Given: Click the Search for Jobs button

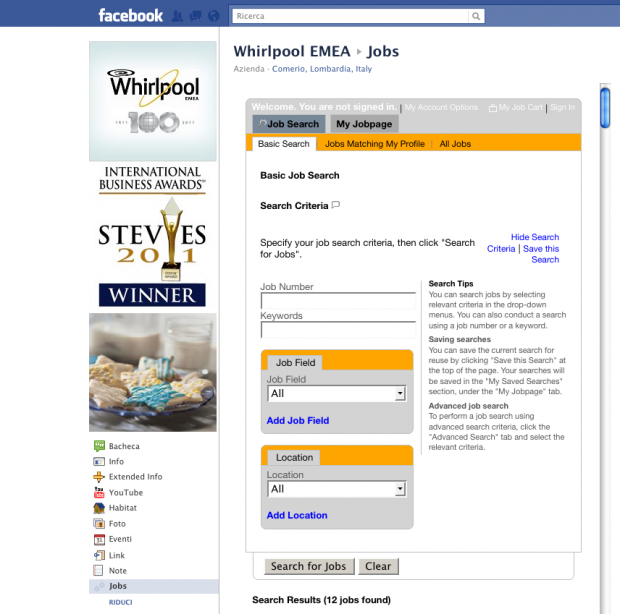Looking at the screenshot, I should [309, 566].
